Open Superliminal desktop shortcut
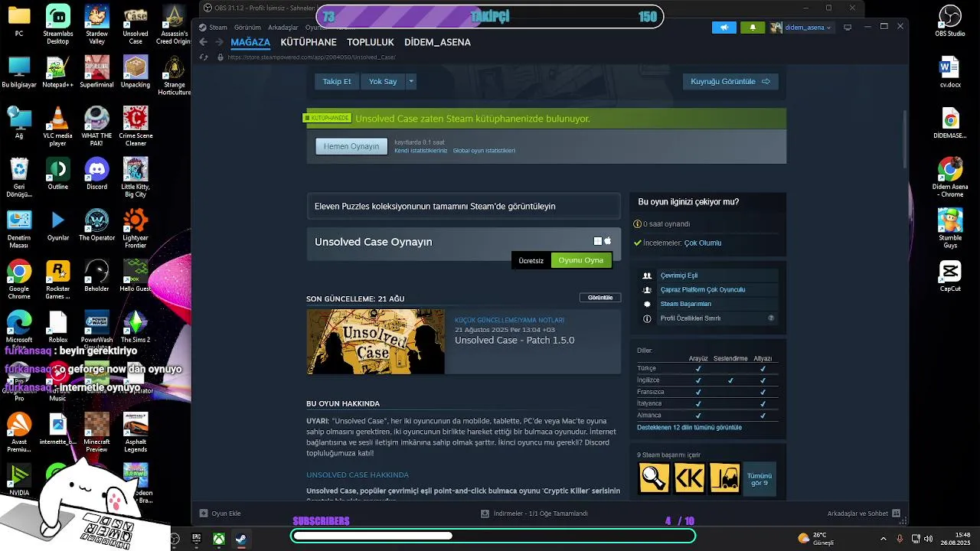The image size is (980, 551). [96, 72]
